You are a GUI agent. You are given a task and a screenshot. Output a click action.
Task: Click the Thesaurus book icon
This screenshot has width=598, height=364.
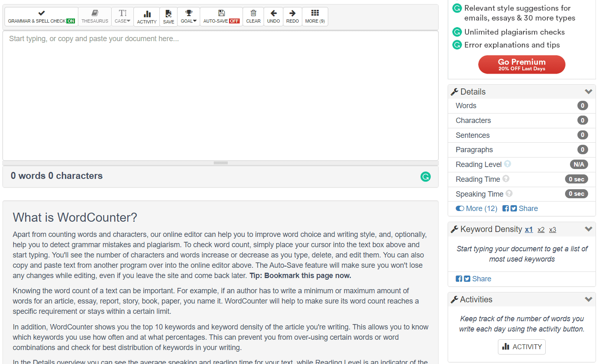(x=95, y=14)
